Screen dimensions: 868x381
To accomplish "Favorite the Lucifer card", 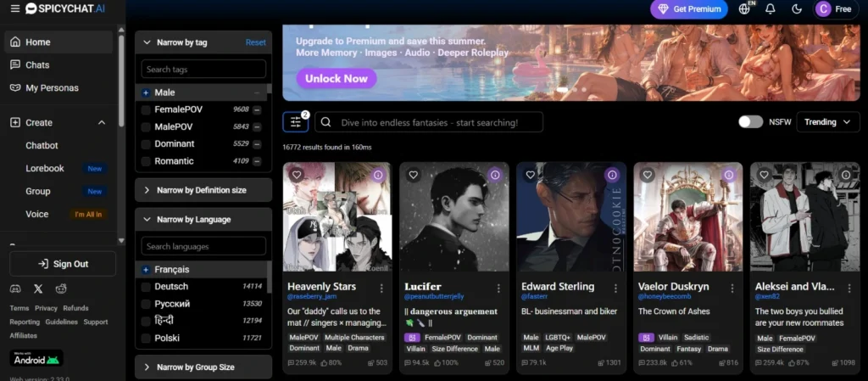I will pyautogui.click(x=414, y=175).
